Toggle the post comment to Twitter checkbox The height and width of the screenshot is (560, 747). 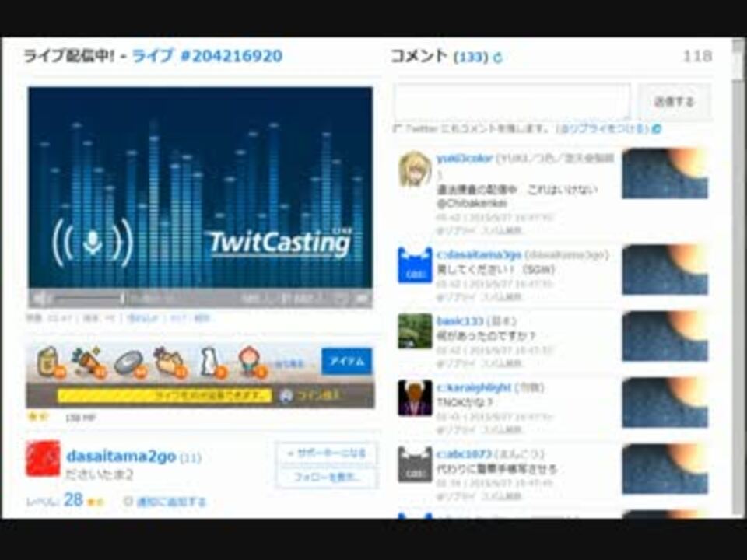396,129
